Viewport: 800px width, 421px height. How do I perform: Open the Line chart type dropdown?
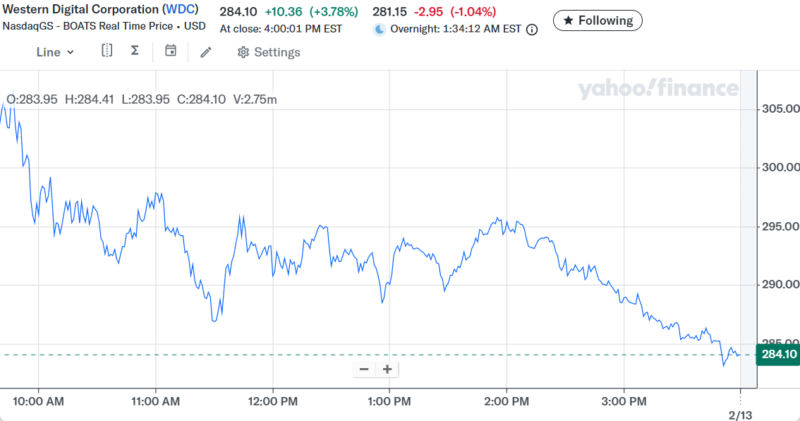pyautogui.click(x=56, y=52)
